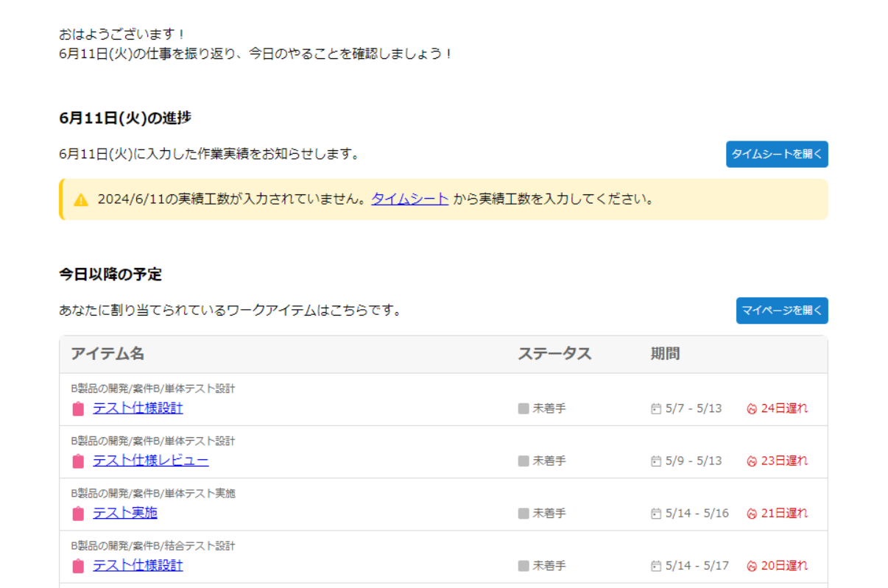888x588 pixels.
Task: Click pink clipboard icon beside テスト実施
Action: pyautogui.click(x=78, y=514)
